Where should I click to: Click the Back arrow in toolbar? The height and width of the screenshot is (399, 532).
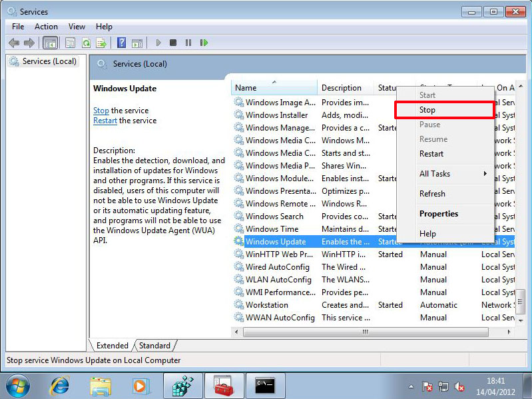tap(14, 43)
